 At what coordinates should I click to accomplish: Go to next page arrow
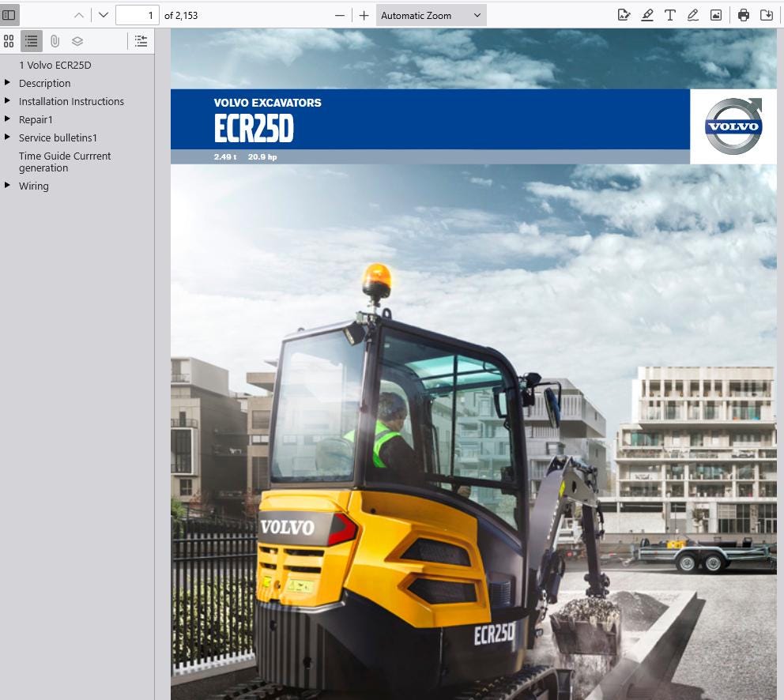point(104,16)
